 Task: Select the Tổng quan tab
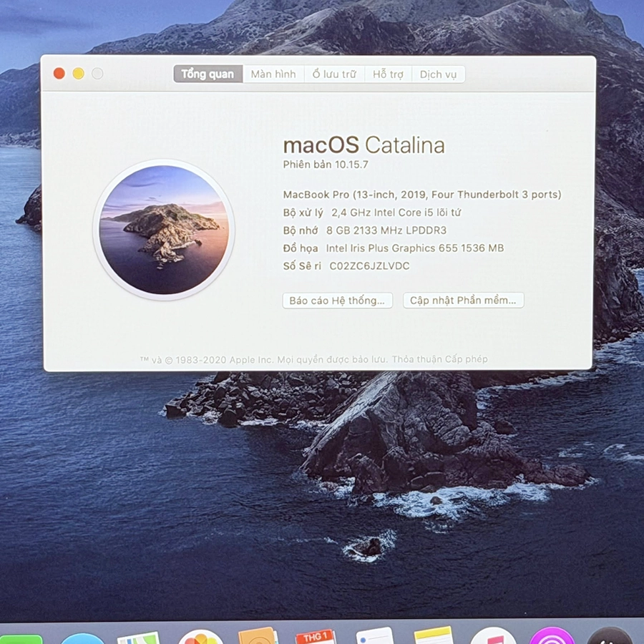click(208, 74)
